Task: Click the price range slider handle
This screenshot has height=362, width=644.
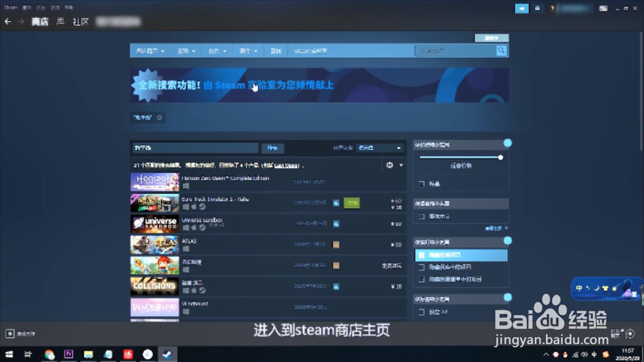Action: point(500,158)
